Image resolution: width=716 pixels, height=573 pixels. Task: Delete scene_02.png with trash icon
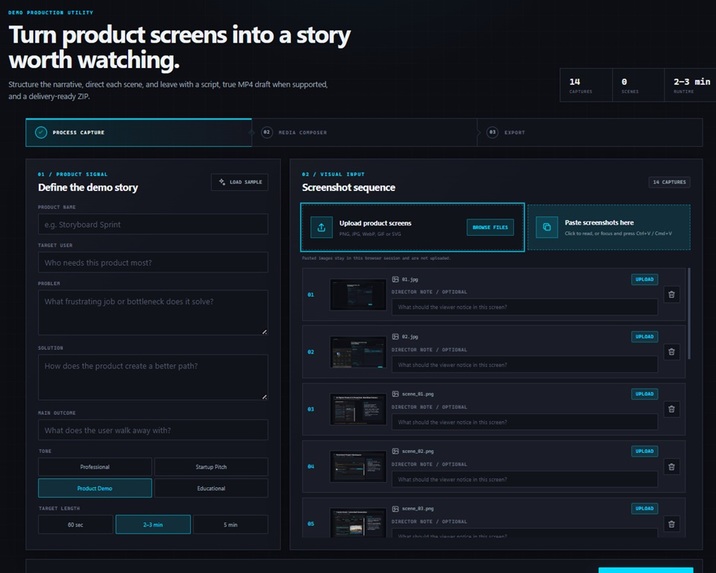pos(671,467)
